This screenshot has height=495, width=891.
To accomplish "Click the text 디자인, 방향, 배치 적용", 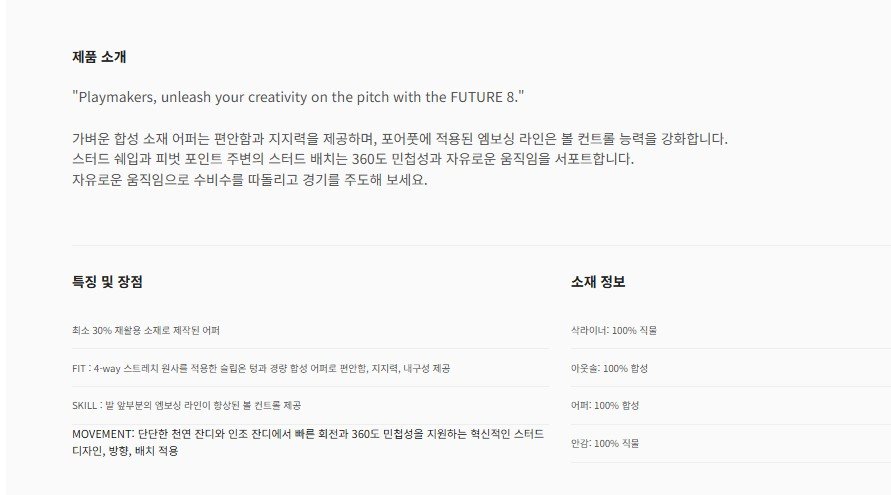I will (125, 451).
